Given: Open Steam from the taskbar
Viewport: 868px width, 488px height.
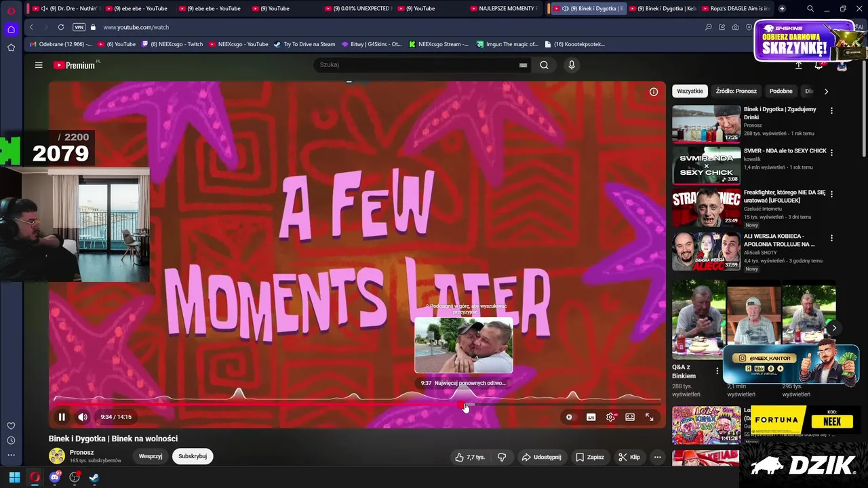Looking at the screenshot, I should [94, 477].
